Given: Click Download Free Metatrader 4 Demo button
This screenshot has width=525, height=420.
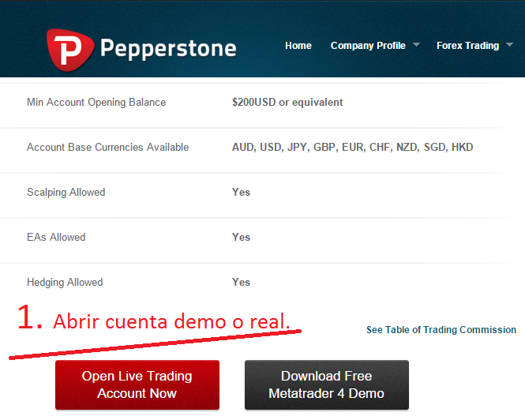Looking at the screenshot, I should (x=326, y=384).
